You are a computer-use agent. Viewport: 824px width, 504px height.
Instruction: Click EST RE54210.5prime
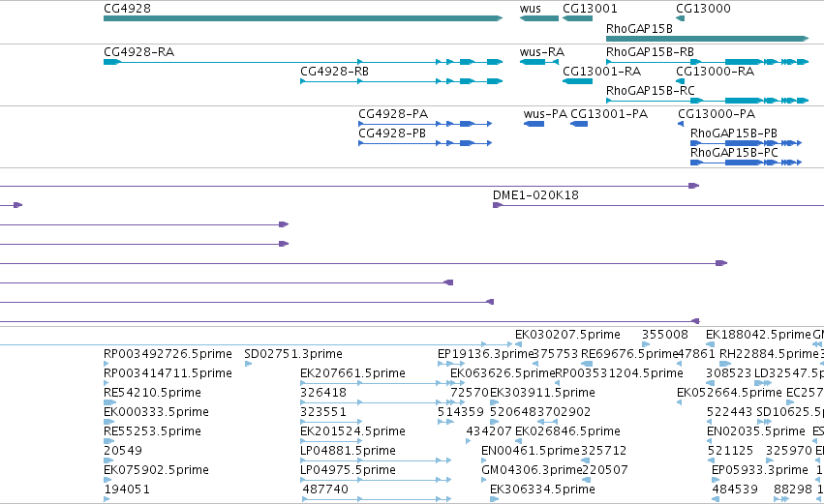(x=152, y=393)
